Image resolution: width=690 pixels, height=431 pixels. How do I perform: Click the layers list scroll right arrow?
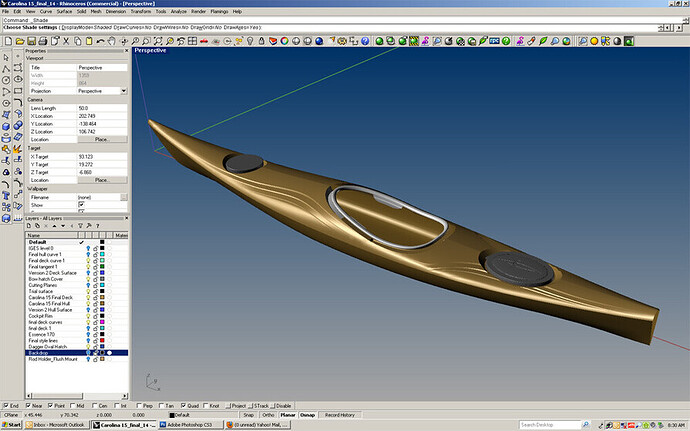[125, 396]
